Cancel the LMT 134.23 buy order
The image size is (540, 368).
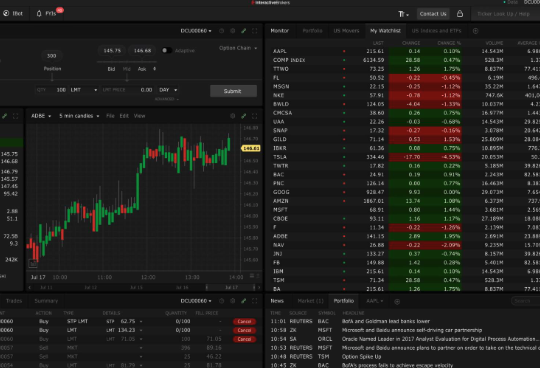click(x=244, y=330)
